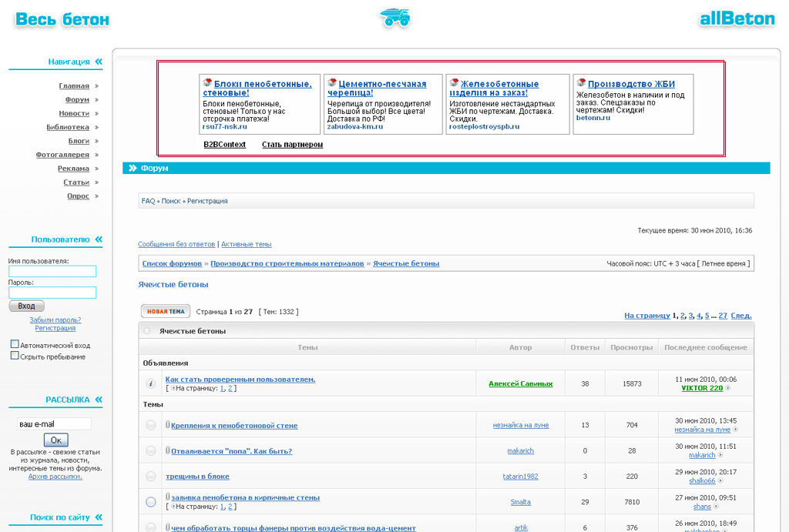The image size is (789, 532).
Task: Click topic status icon for 'Крепления к пенобетоновой стене'
Action: click(x=151, y=425)
